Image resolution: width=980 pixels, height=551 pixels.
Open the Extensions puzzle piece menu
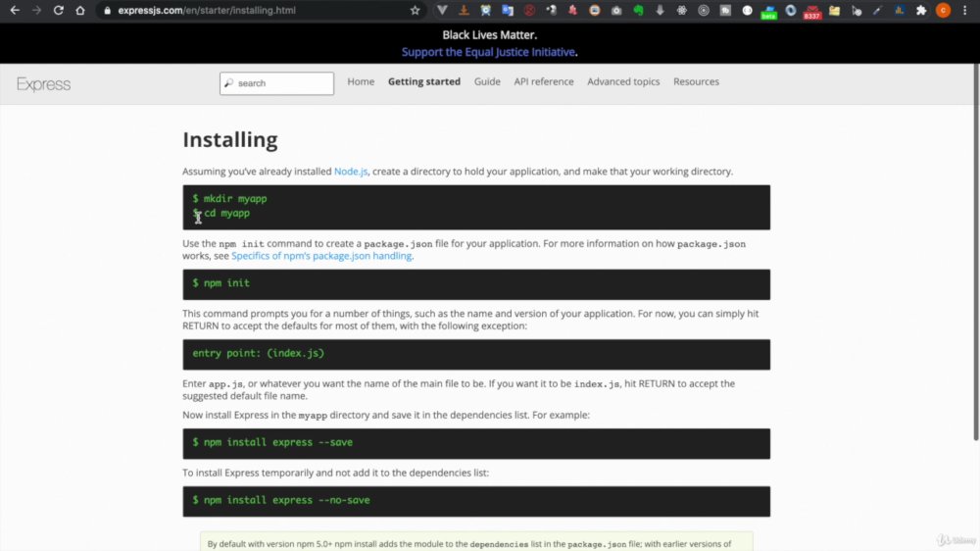pyautogui.click(x=921, y=10)
